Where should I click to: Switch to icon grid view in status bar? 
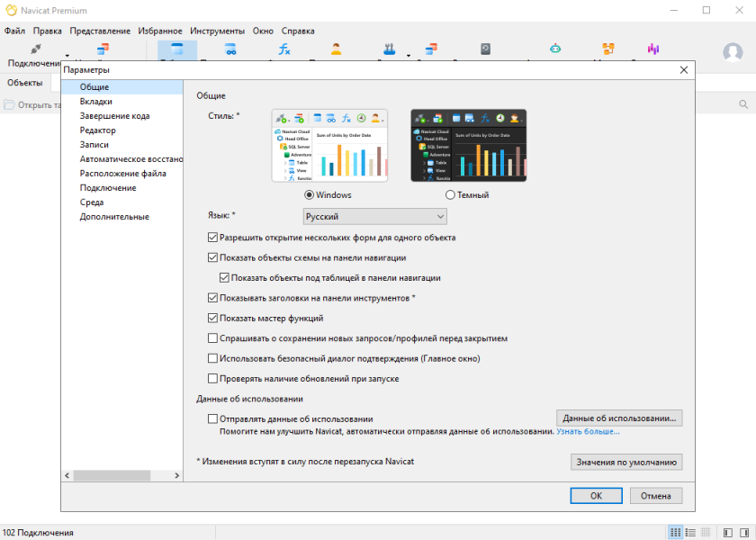pos(676,532)
